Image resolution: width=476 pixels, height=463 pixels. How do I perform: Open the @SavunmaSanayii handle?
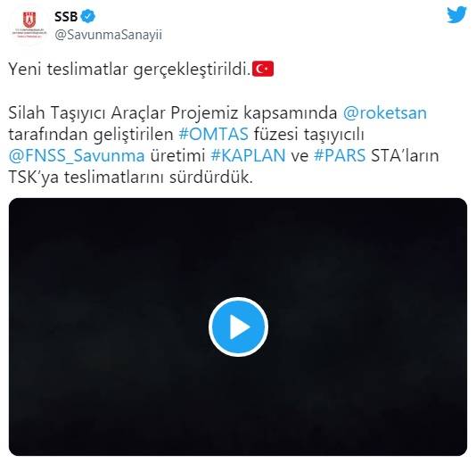109,35
